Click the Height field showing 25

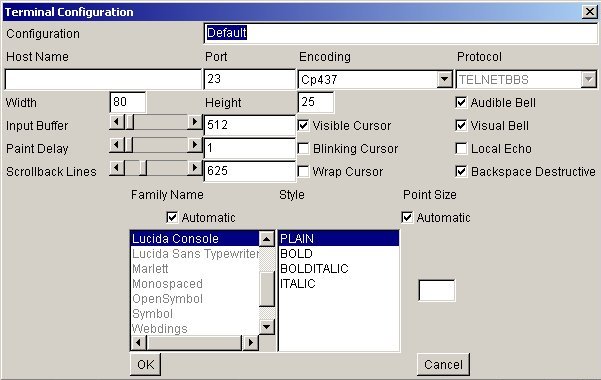(315, 102)
